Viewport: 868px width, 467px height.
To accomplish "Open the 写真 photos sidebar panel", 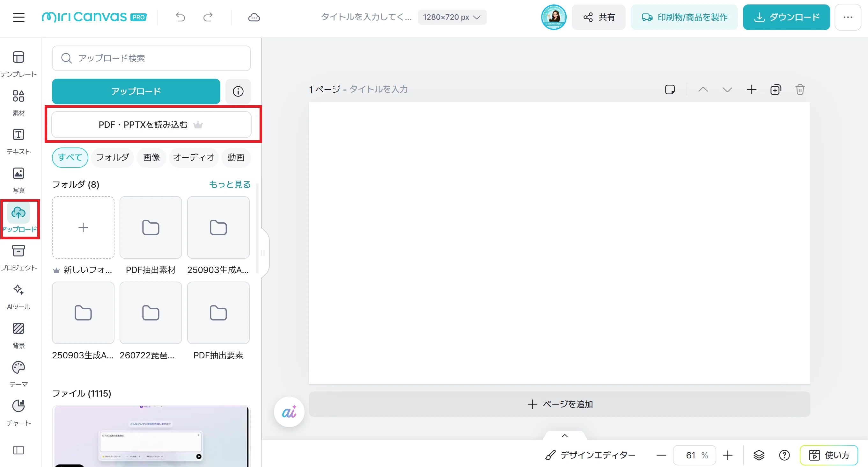I will click(18, 180).
